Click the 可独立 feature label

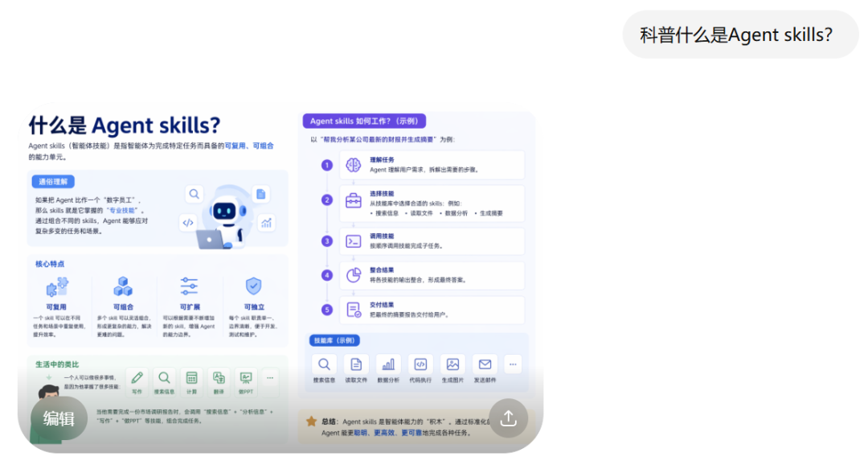click(254, 307)
